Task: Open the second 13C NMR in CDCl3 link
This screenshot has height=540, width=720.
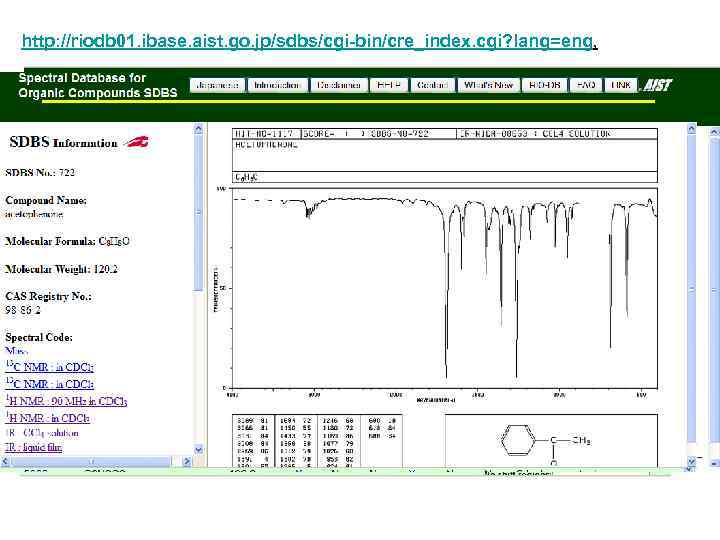Action: pyautogui.click(x=50, y=384)
